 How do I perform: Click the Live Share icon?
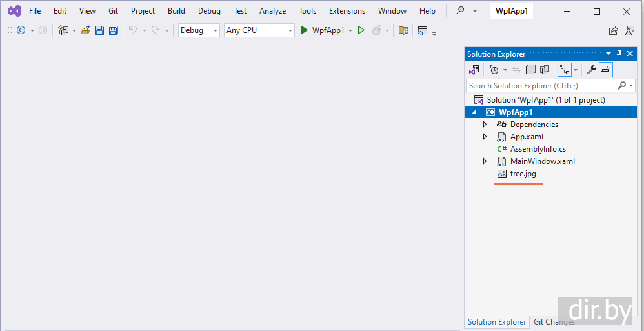[x=613, y=30]
